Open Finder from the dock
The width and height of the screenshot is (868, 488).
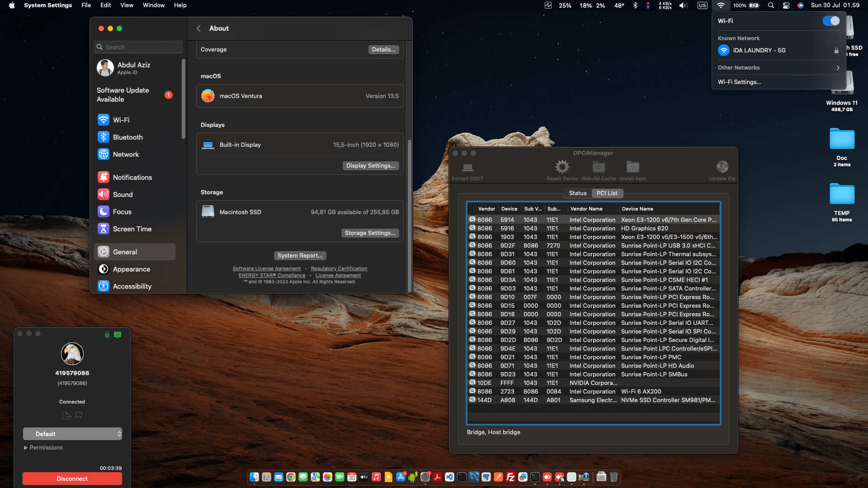[x=255, y=477]
